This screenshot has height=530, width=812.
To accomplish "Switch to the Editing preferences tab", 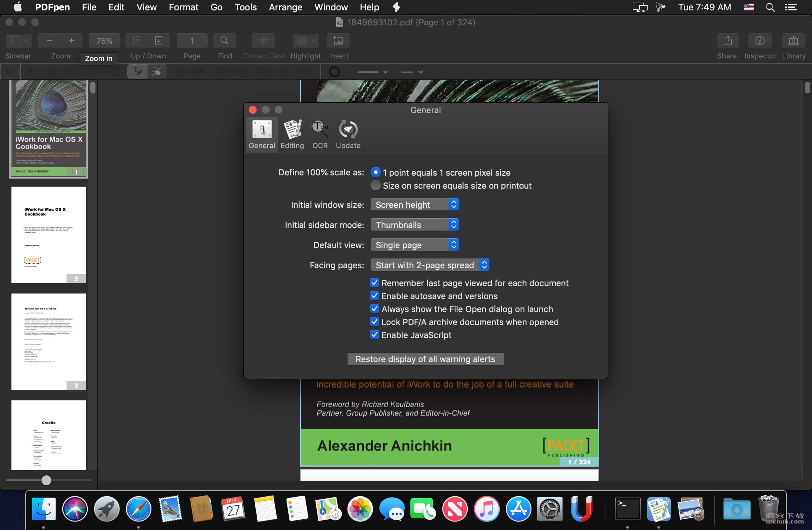I will click(x=292, y=134).
